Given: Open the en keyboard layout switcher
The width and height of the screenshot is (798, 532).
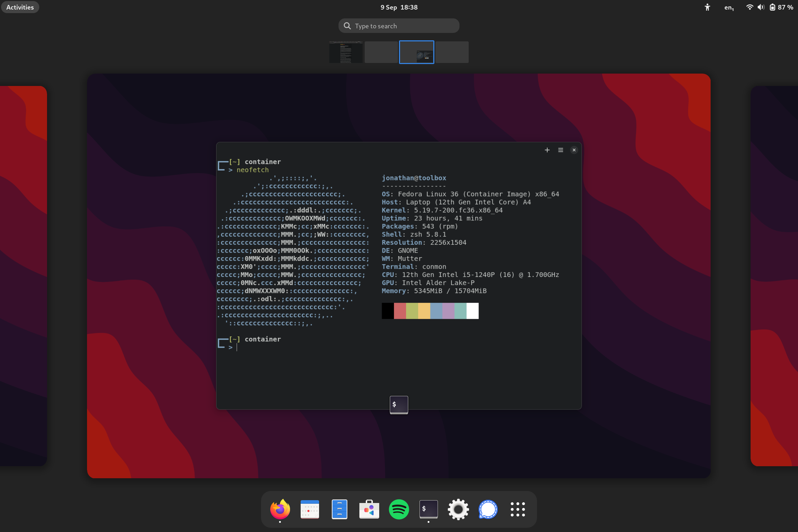Looking at the screenshot, I should click(x=729, y=7).
